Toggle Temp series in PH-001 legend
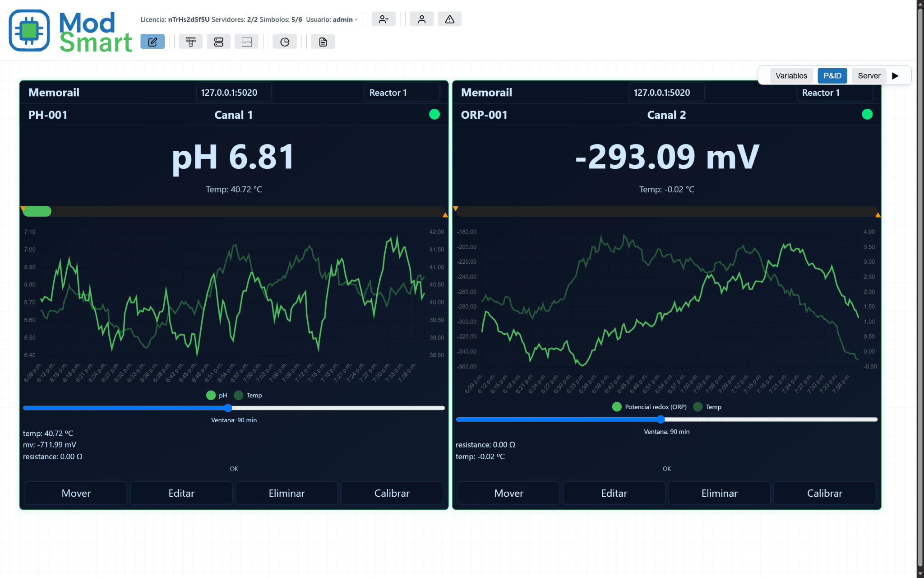 pos(248,395)
